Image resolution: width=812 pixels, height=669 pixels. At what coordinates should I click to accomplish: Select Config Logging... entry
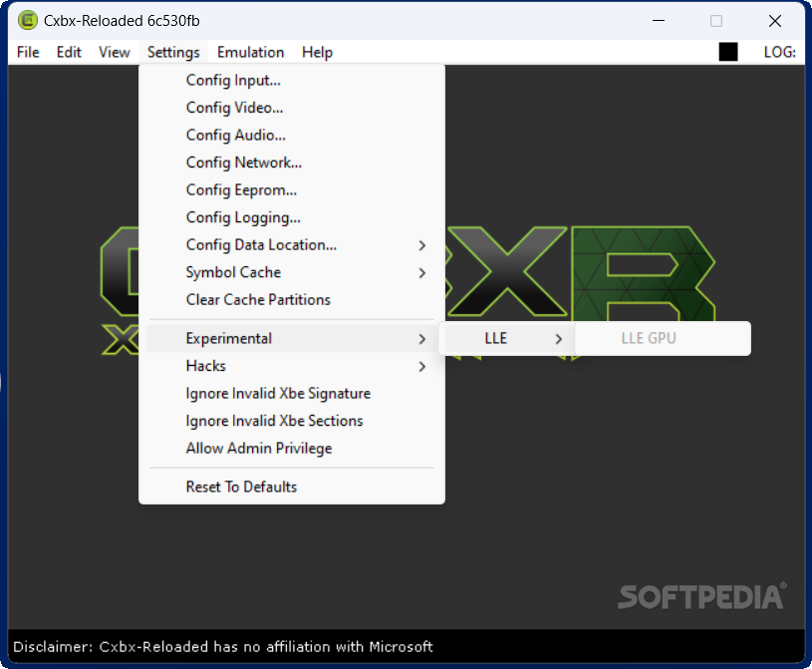coord(292,217)
